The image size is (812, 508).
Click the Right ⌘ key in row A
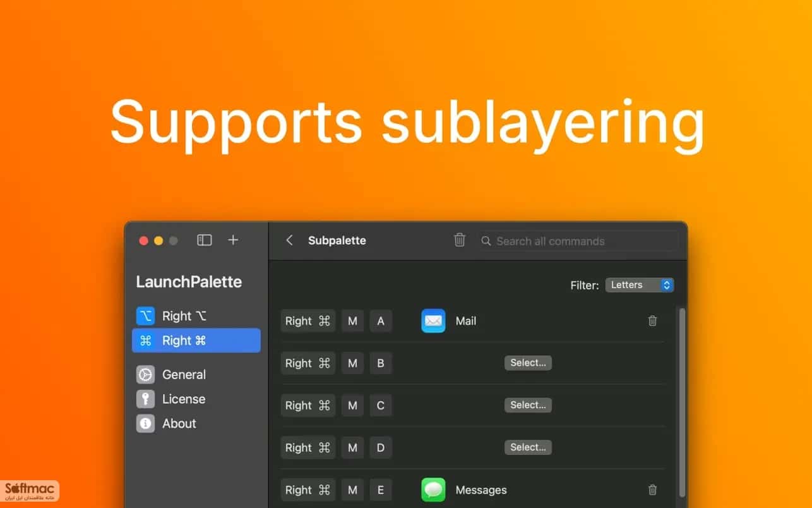308,321
